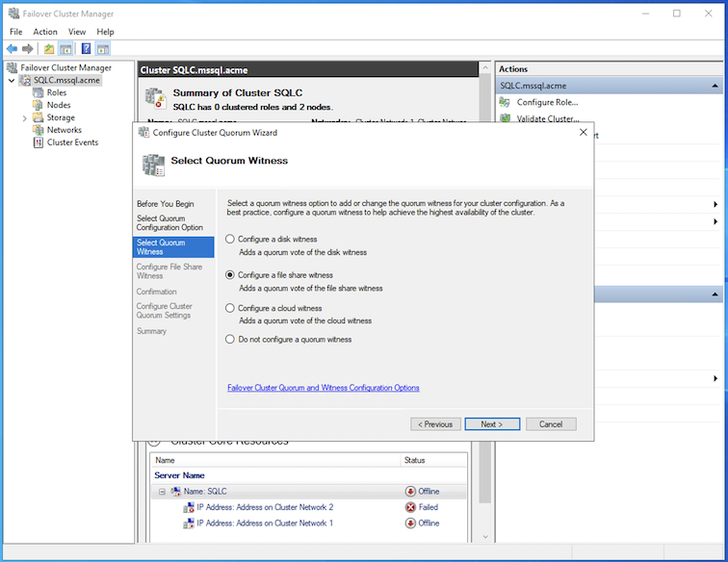Screen dimensions: 728x562
Task: Click the Previous button in the wizard
Action: (435, 424)
